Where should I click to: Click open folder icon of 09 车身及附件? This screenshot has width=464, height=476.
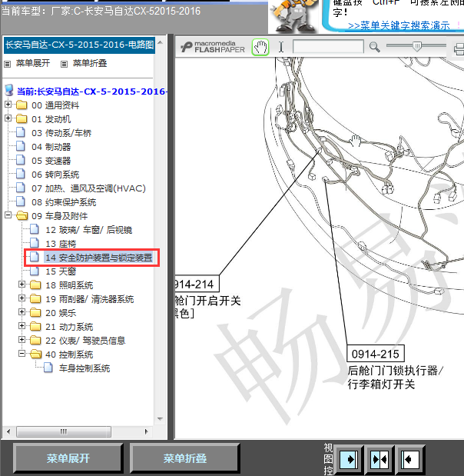(x=22, y=215)
